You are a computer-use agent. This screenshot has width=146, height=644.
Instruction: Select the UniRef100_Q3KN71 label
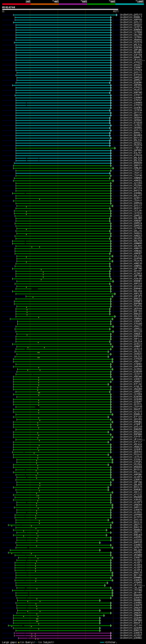click(x=131, y=321)
